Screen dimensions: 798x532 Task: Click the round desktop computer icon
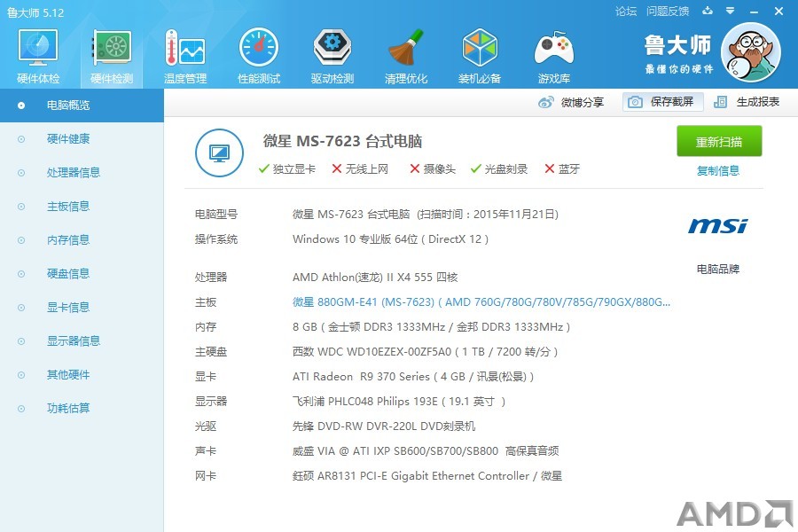tap(219, 153)
